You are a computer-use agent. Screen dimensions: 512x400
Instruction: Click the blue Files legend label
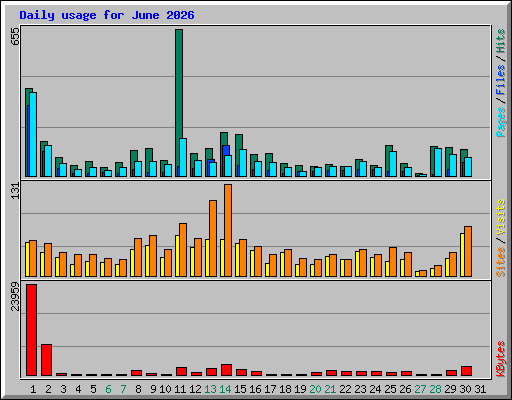(x=501, y=80)
